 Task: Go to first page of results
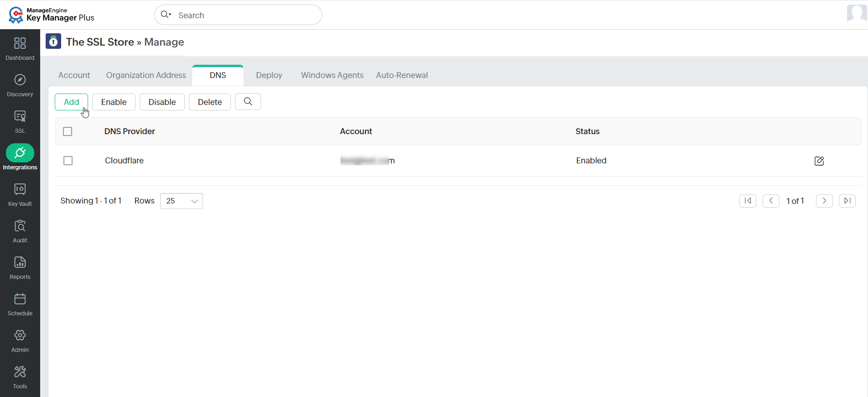tap(748, 201)
